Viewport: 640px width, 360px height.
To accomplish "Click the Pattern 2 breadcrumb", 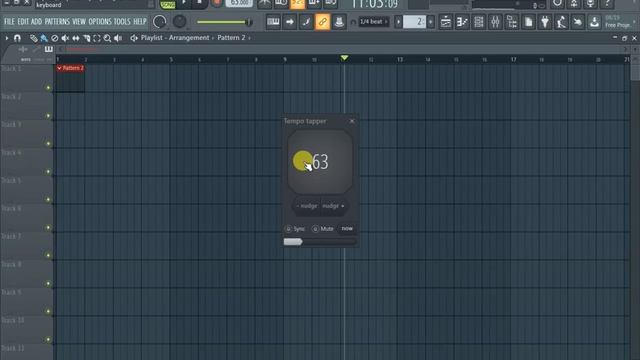I will pos(231,38).
